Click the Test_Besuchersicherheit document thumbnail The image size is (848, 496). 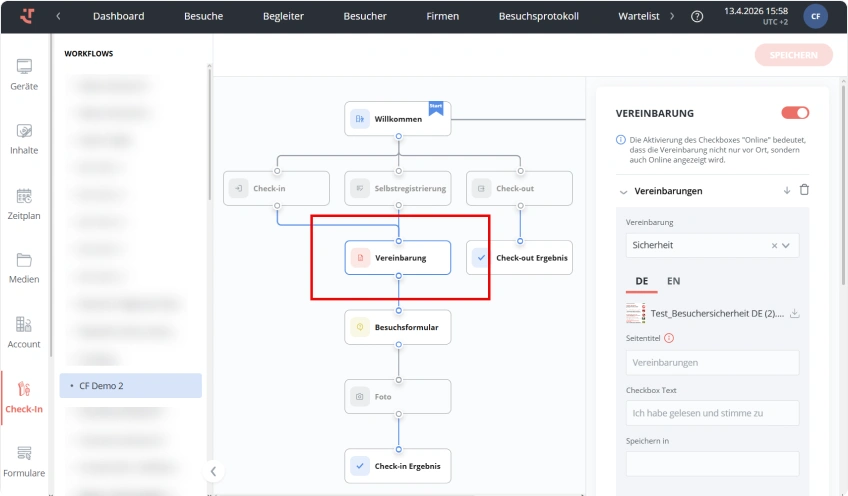click(x=636, y=314)
